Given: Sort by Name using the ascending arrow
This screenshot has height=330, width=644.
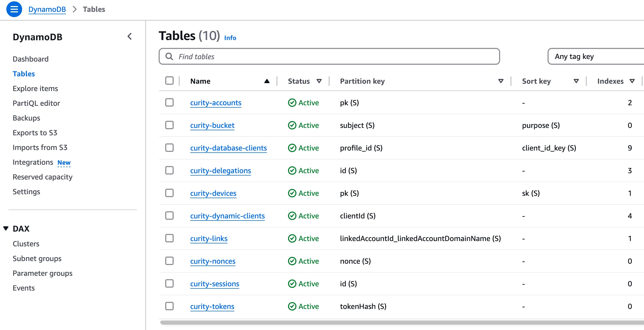Looking at the screenshot, I should (x=267, y=81).
